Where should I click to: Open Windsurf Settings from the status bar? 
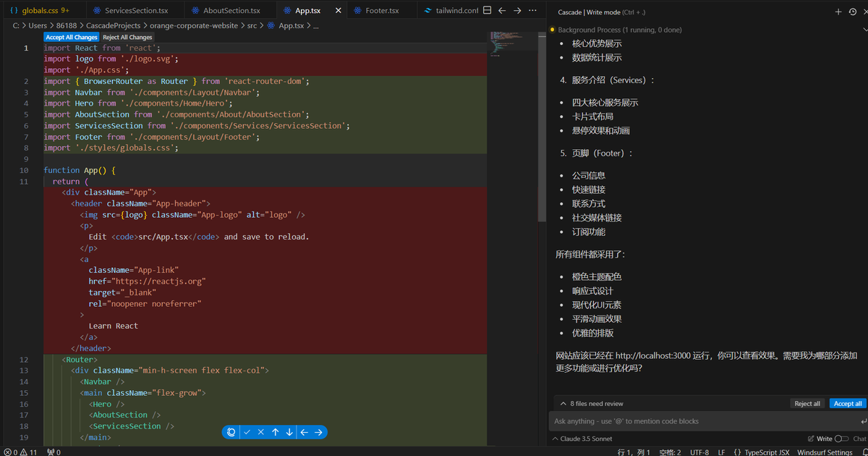click(825, 452)
